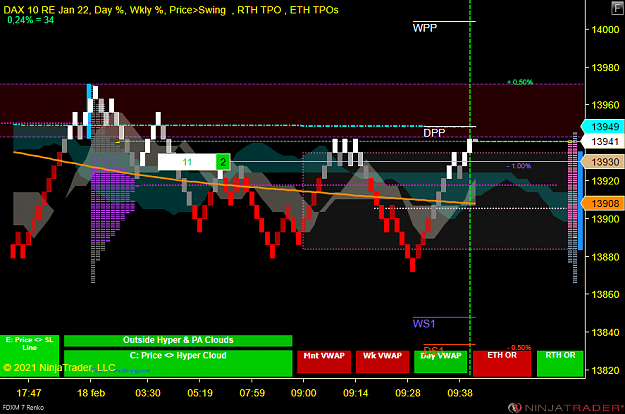
Task: Click the 'FDXM 7 Renko' instrument label
Action: tap(23, 408)
